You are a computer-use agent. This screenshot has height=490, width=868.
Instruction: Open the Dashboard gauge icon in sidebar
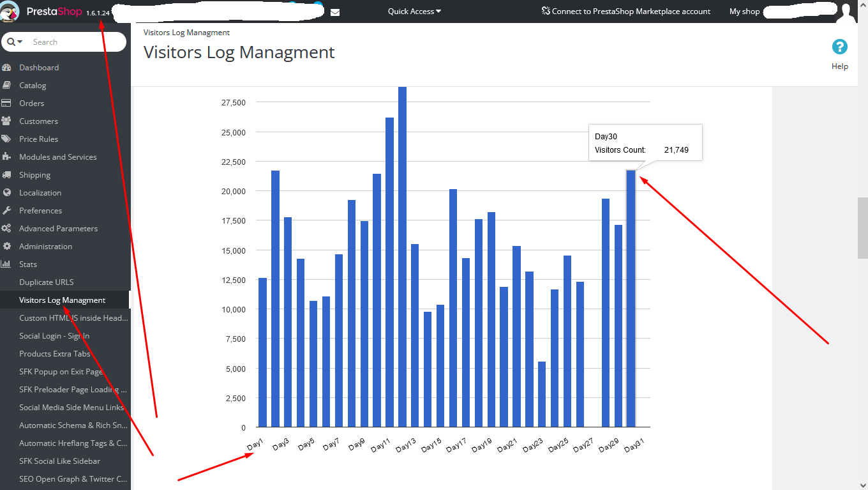(7, 68)
